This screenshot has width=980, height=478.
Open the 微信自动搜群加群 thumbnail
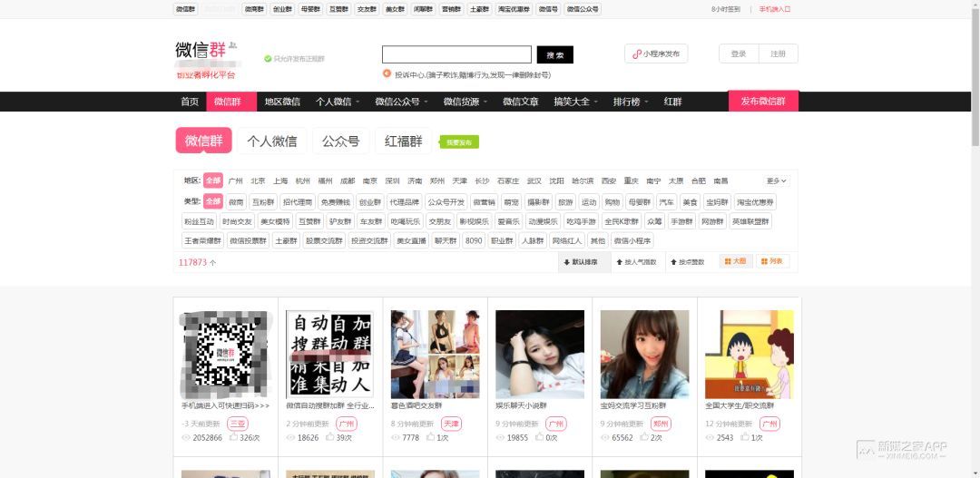[329, 355]
